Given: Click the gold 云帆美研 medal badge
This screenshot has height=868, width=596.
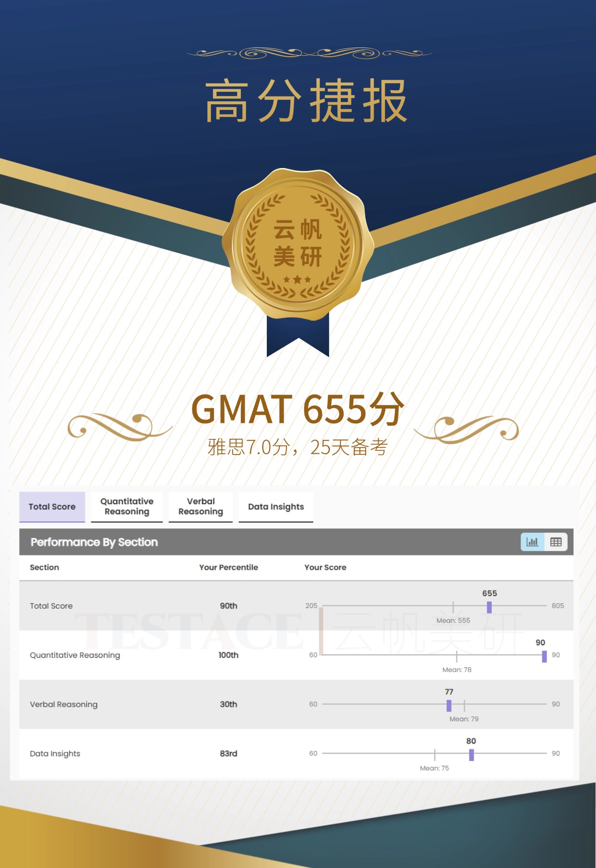Looking at the screenshot, I should click(298, 244).
